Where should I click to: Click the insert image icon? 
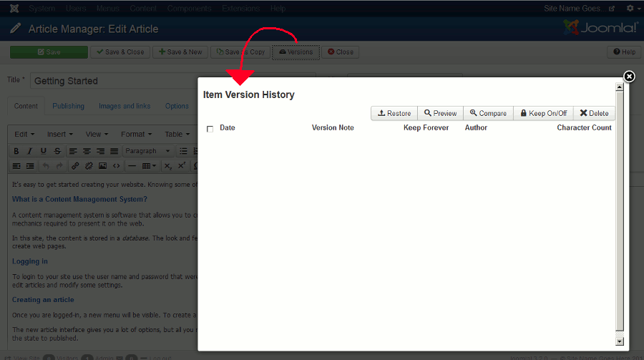(102, 166)
